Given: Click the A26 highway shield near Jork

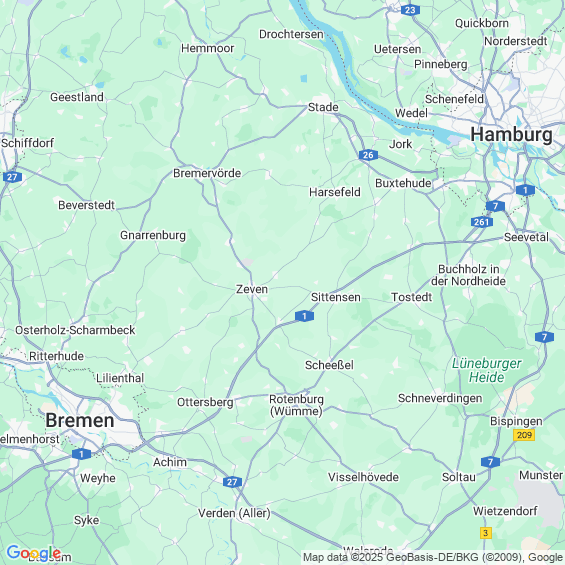Looking at the screenshot, I should point(368,155).
